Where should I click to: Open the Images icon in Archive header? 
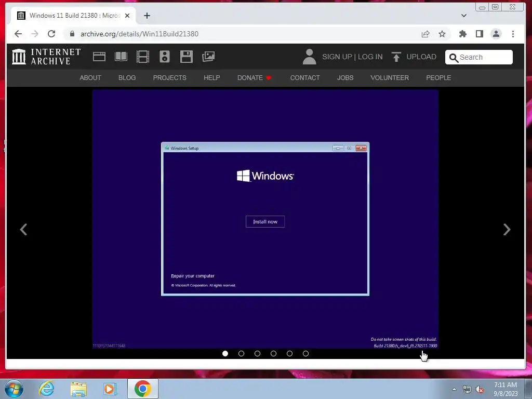[208, 57]
